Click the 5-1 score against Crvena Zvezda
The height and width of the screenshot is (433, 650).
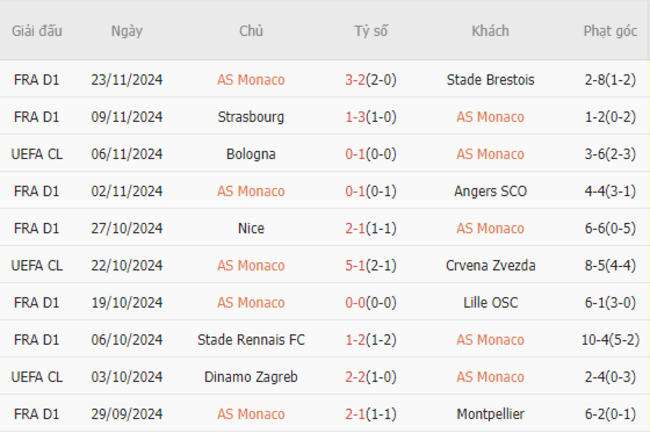(355, 265)
